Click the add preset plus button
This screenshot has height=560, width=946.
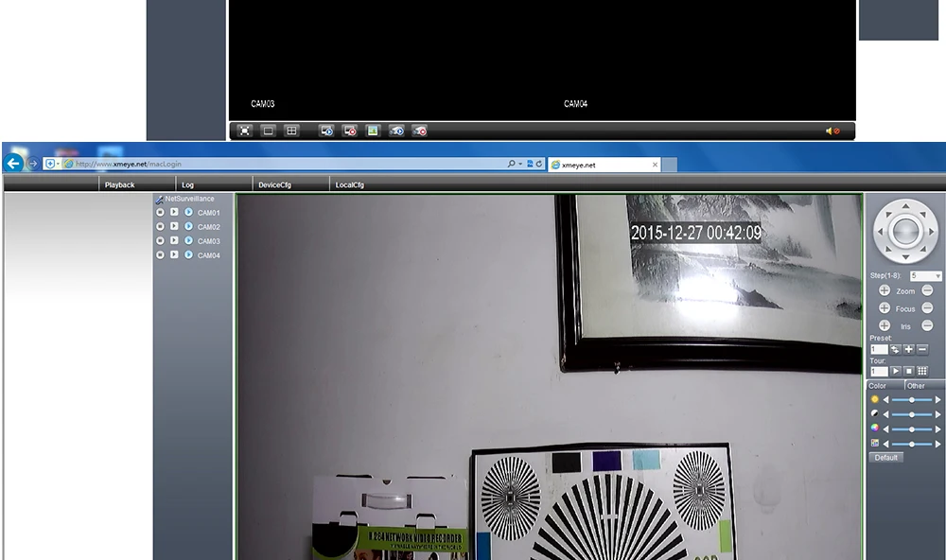[x=908, y=349]
